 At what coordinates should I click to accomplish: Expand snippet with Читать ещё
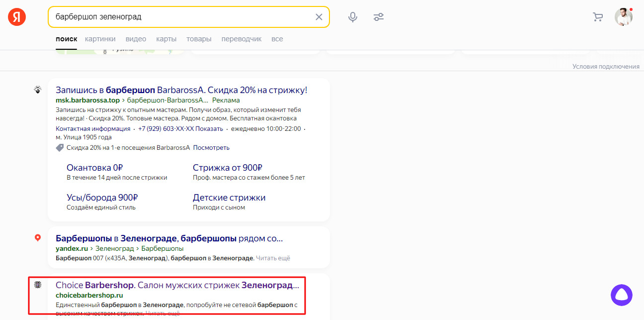pyautogui.click(x=274, y=258)
